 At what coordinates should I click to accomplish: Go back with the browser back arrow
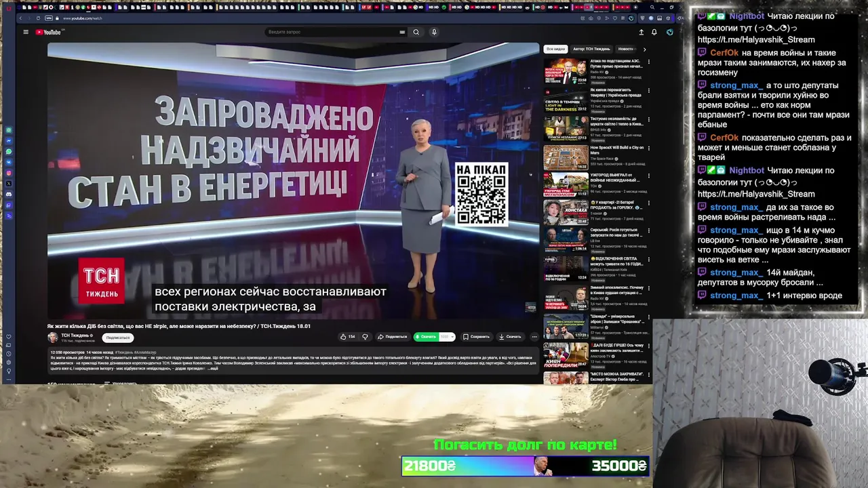tap(21, 18)
